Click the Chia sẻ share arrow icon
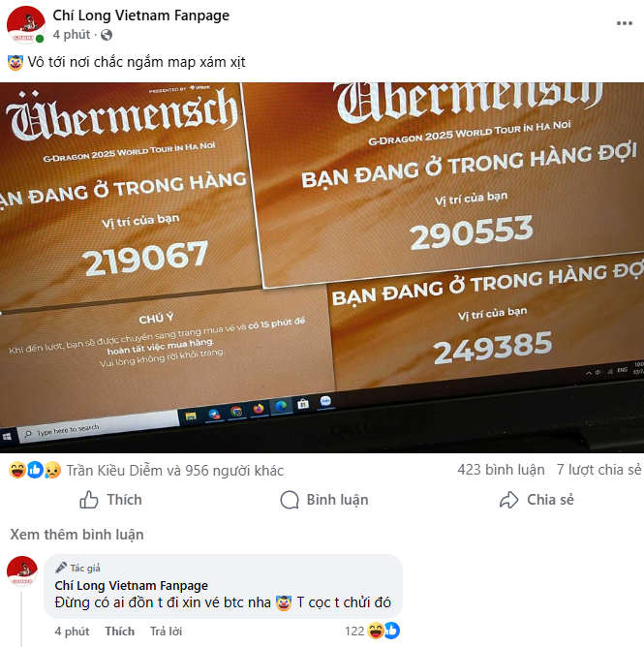 (x=508, y=500)
